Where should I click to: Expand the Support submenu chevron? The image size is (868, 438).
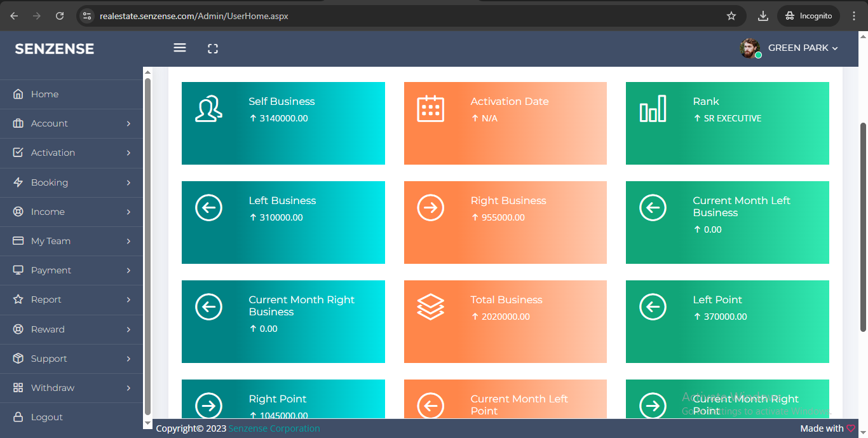point(128,359)
